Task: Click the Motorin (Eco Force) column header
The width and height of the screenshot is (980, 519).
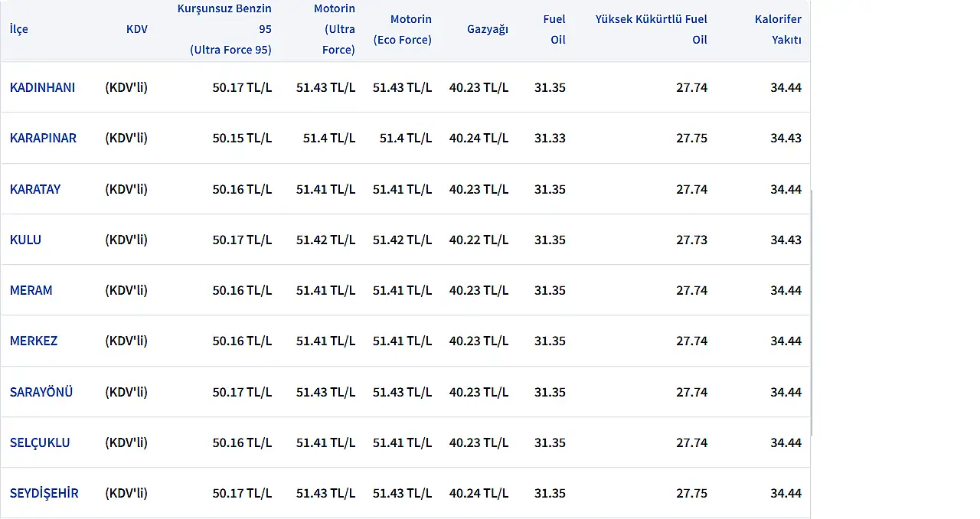Action: coord(403,29)
